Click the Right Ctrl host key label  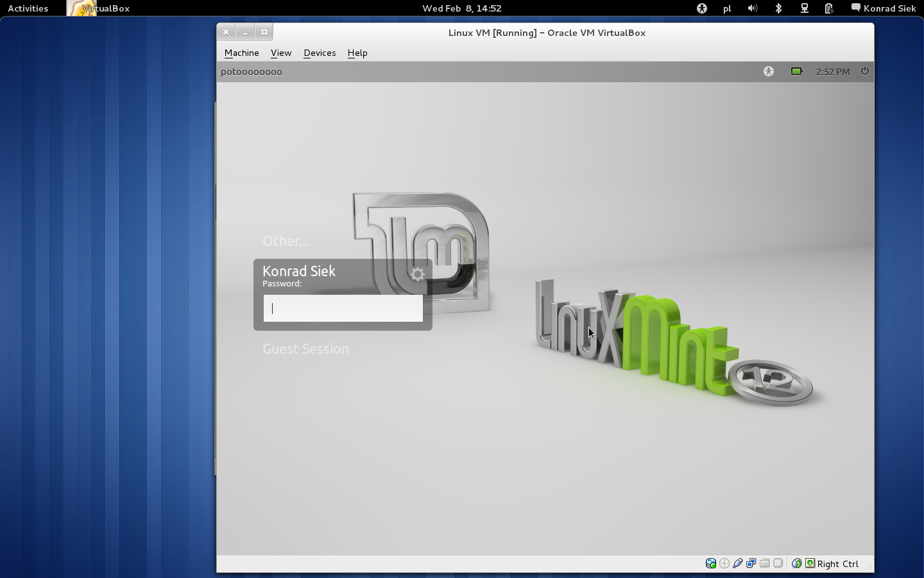tap(838, 564)
